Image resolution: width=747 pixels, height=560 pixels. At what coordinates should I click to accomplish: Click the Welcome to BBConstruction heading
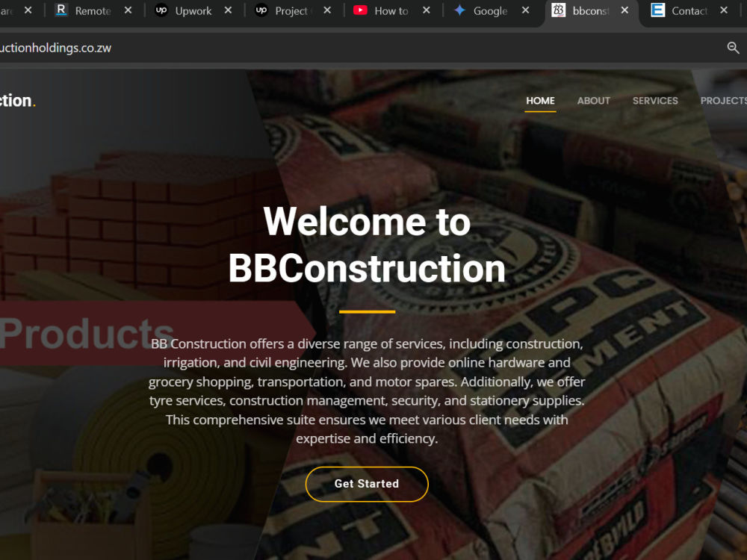point(367,245)
